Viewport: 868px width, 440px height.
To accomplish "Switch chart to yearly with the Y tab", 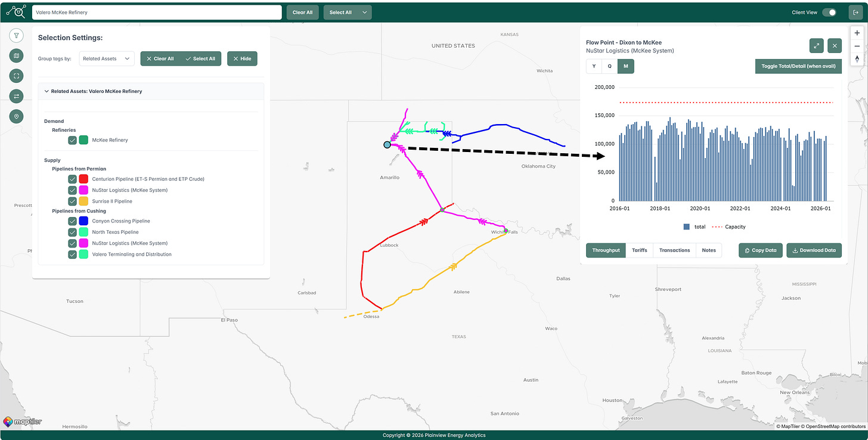I will 594,66.
